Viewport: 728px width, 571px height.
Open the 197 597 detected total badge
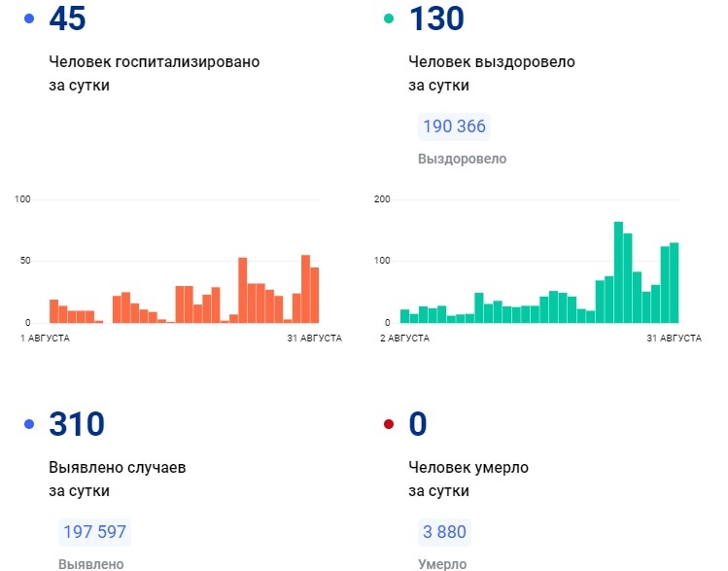tap(94, 532)
